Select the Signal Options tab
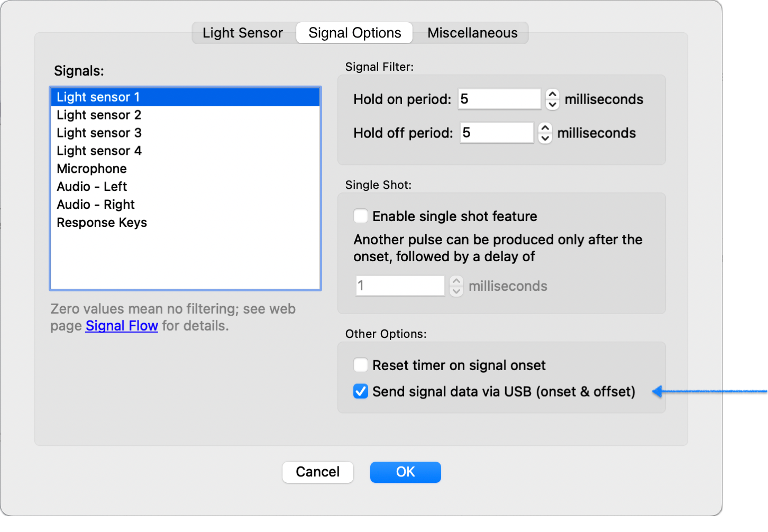This screenshot has width=768, height=532. (354, 33)
